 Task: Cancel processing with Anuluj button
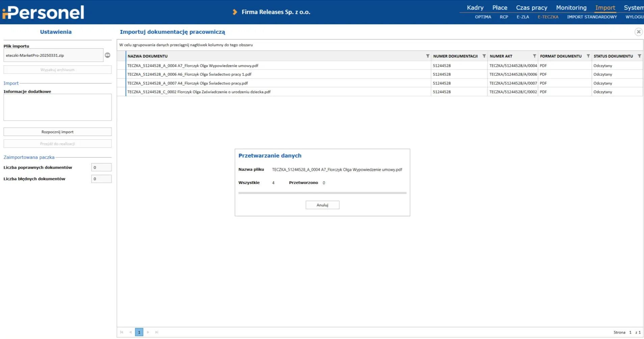(322, 205)
